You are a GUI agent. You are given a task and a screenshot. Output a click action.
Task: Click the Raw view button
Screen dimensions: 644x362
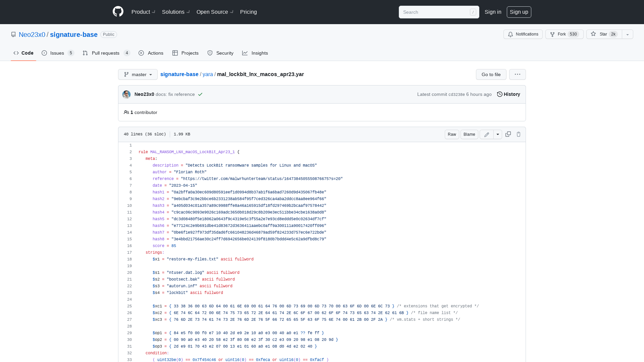[452, 134]
